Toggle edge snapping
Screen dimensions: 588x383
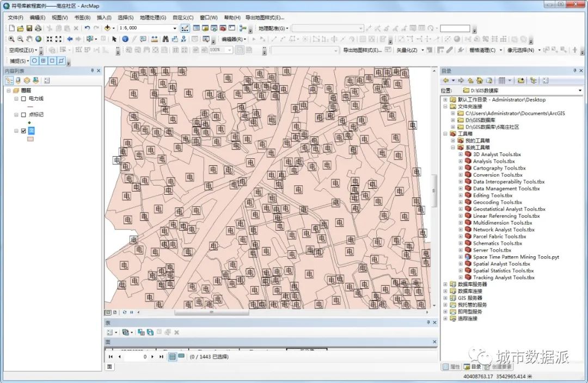point(61,61)
